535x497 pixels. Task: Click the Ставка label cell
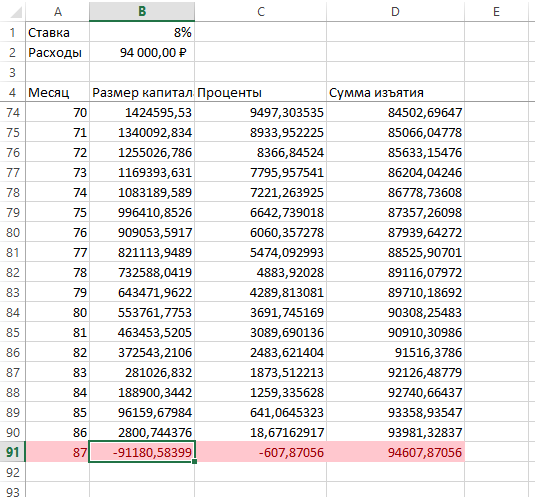(x=58, y=32)
